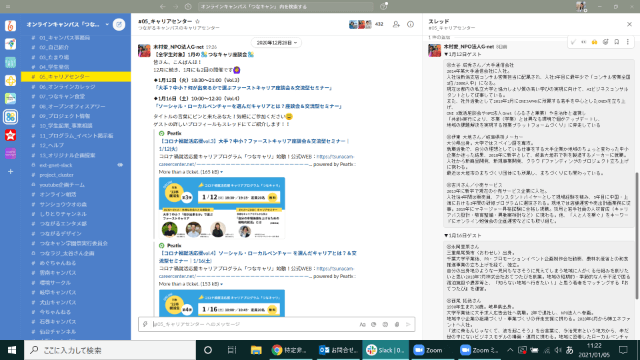Switch to the teal striped workspace icon
The height and width of the screenshot is (360, 640).
(11, 62)
